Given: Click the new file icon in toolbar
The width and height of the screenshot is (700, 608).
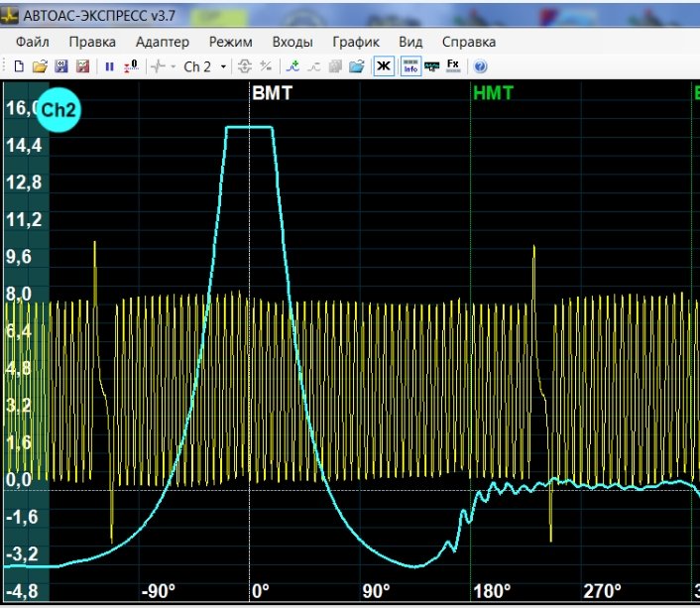Looking at the screenshot, I should coord(18,66).
